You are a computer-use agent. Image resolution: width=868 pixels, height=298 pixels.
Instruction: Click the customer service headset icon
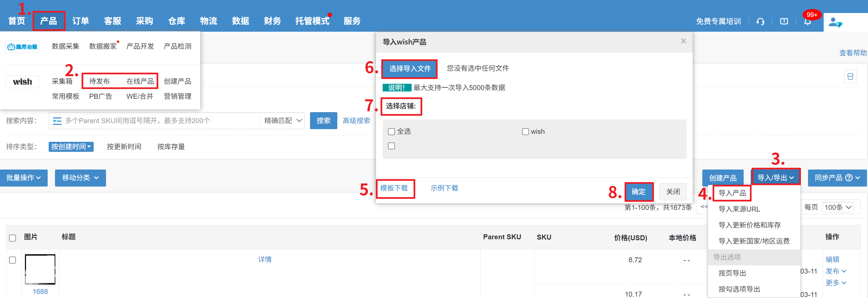point(760,22)
